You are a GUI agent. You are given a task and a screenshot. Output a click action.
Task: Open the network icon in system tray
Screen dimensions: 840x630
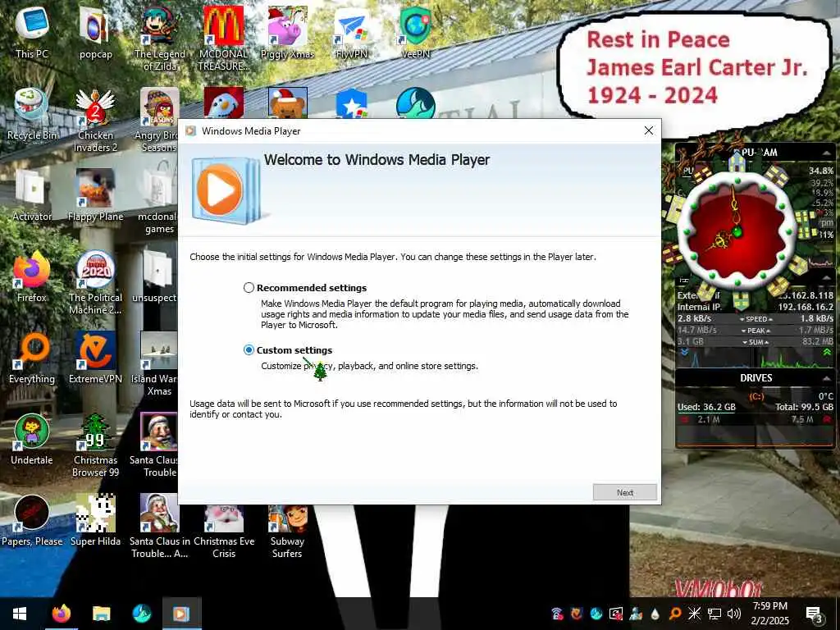pos(714,614)
